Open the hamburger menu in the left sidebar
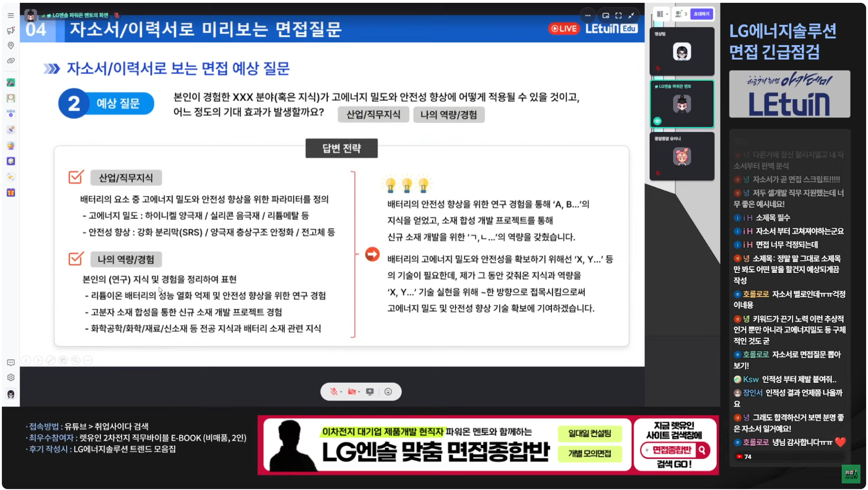Screen dimensions: 868x490 [11, 16]
